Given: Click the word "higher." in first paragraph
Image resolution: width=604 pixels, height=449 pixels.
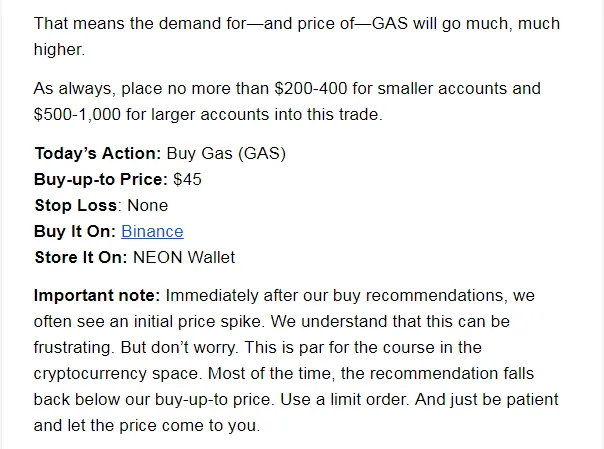Looking at the screenshot, I should click(x=59, y=50).
